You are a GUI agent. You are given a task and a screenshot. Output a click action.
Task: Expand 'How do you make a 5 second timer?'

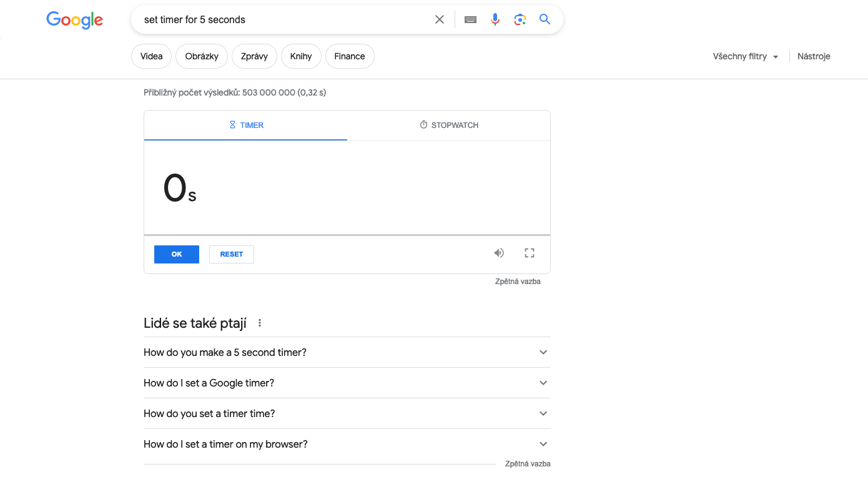point(347,352)
